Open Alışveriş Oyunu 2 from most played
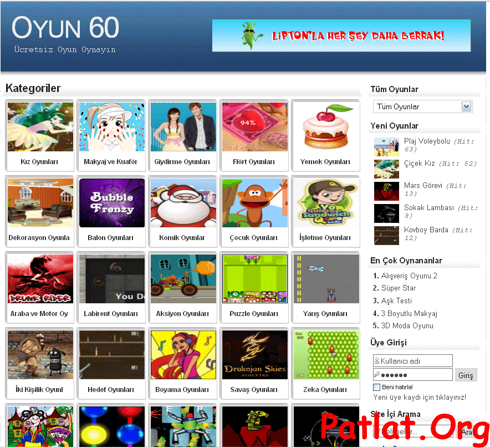Screen dimensions: 490x448 409,276
